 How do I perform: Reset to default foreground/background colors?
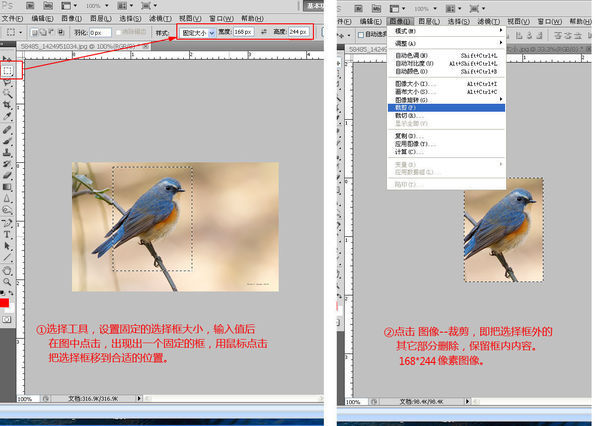(3, 293)
